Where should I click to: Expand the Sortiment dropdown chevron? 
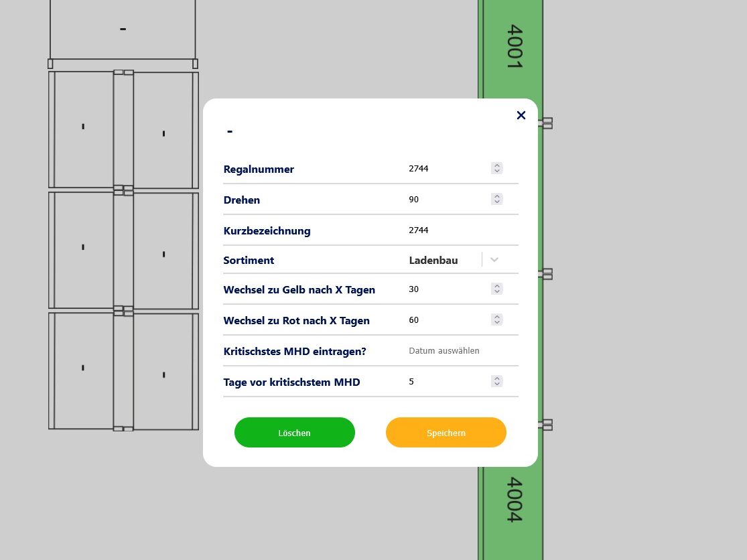pyautogui.click(x=494, y=260)
